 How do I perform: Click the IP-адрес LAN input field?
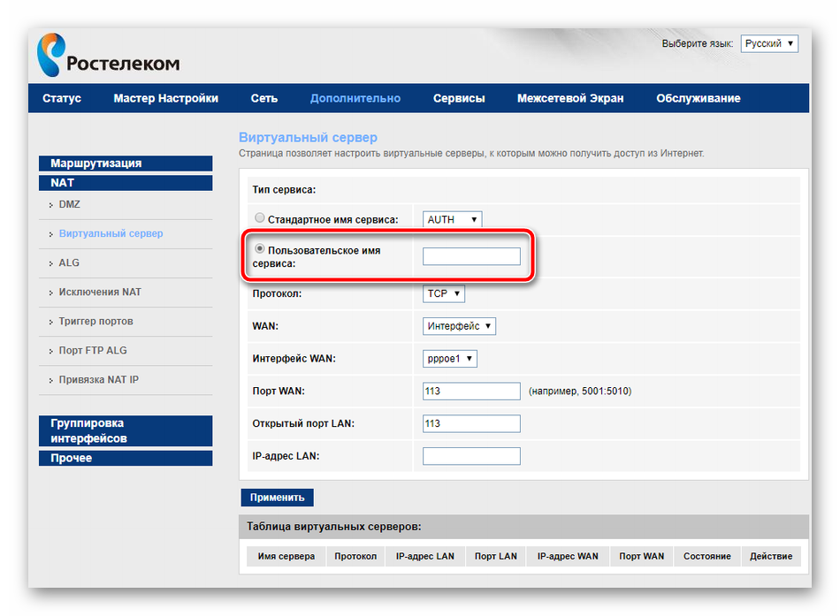(471, 456)
